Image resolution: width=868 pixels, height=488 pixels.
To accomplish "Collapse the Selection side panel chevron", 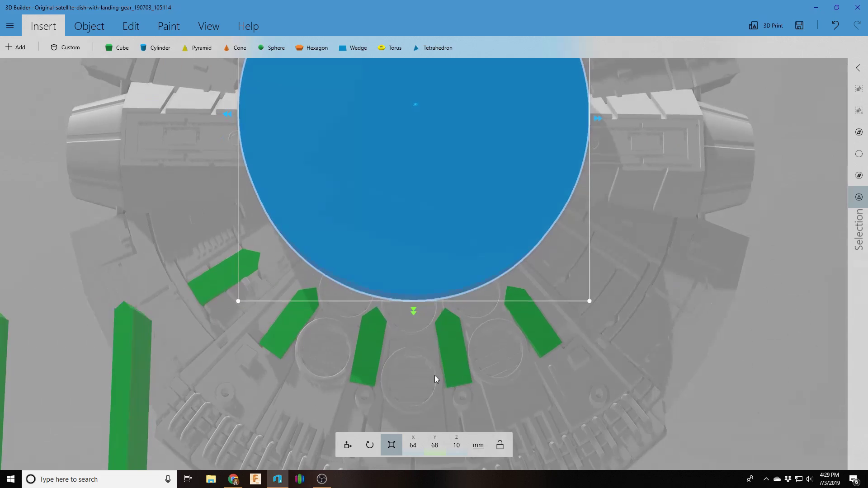I will tap(858, 68).
